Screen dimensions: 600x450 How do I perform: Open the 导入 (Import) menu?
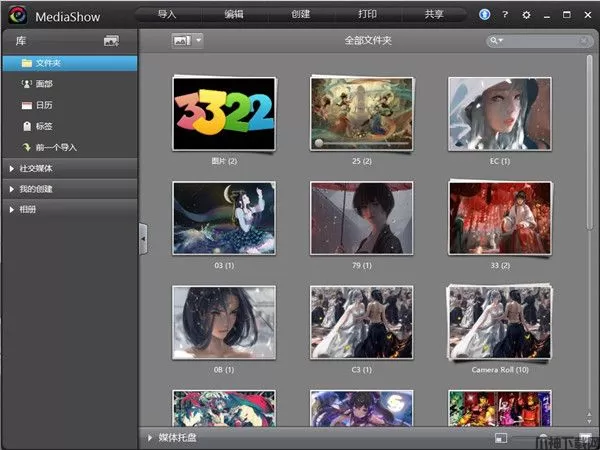coord(167,14)
